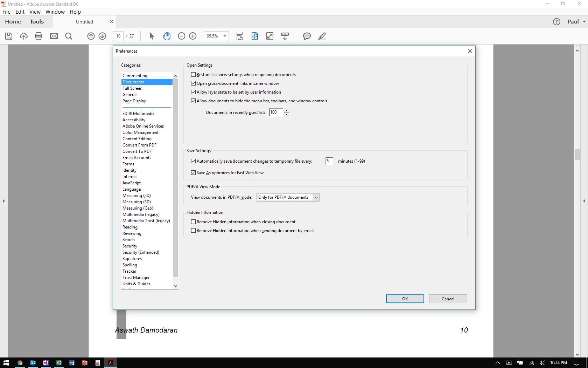Screen dimensions: 588x368
Task: Toggle Open cross-document links in same window
Action: point(193,83)
